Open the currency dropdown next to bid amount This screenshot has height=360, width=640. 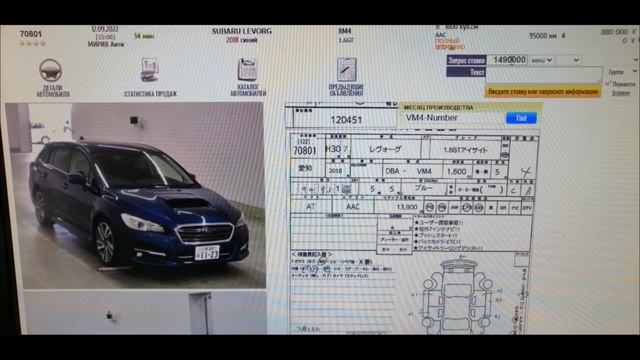click(542, 60)
